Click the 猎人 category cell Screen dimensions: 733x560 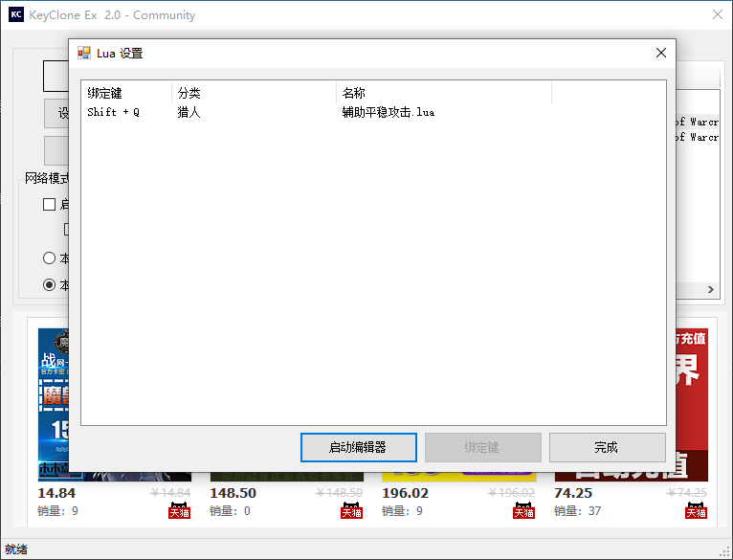[189, 112]
